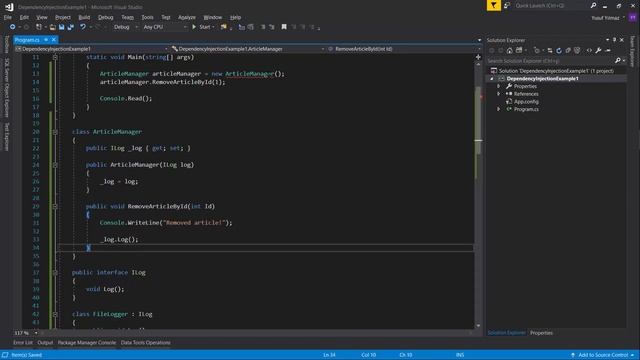Collapse the ILog interface outlining box

pyautogui.click(x=55, y=273)
